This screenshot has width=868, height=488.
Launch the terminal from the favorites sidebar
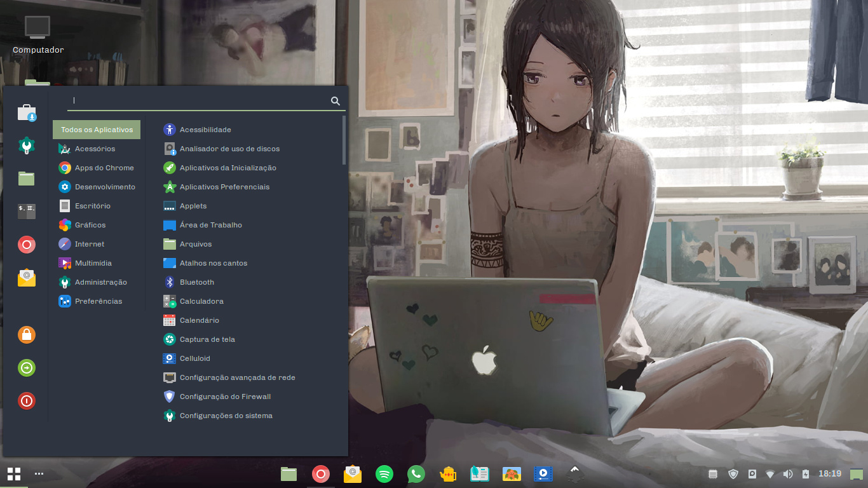(27, 211)
